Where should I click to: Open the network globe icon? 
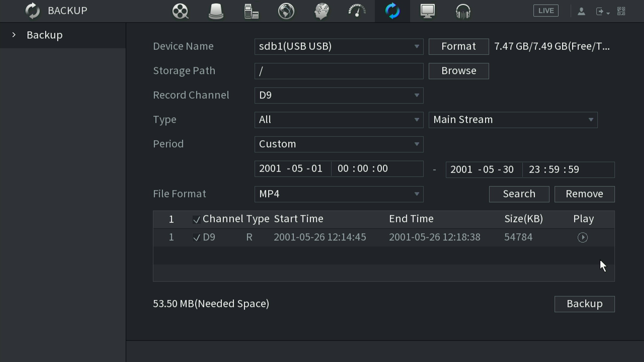[x=286, y=11]
